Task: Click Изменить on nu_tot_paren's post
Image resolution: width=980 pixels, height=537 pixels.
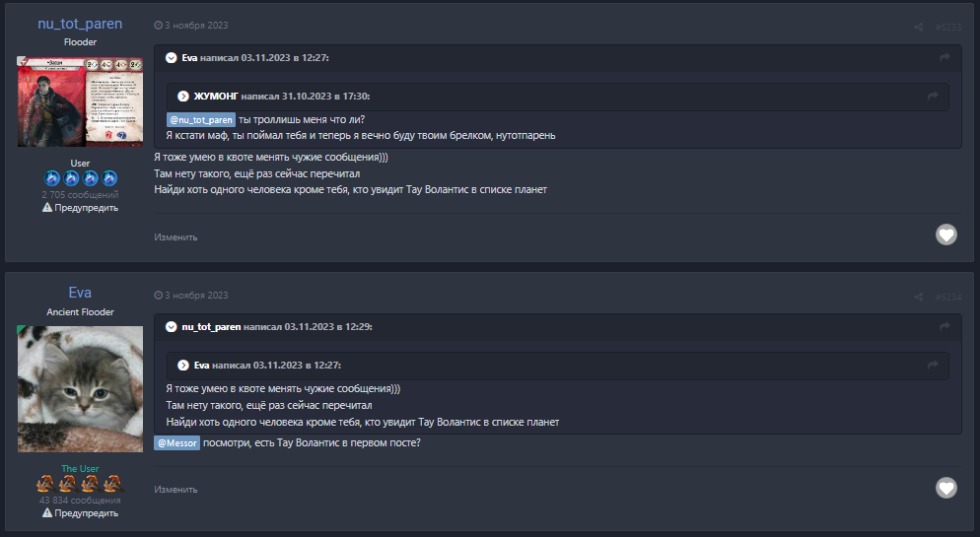Action: click(175, 237)
